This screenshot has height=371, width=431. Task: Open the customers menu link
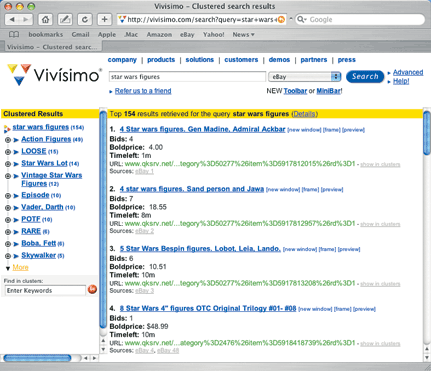(x=241, y=60)
